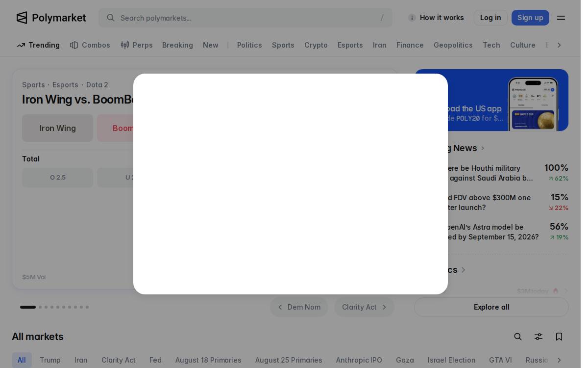Open the Houthi military market news item

[x=491, y=173]
